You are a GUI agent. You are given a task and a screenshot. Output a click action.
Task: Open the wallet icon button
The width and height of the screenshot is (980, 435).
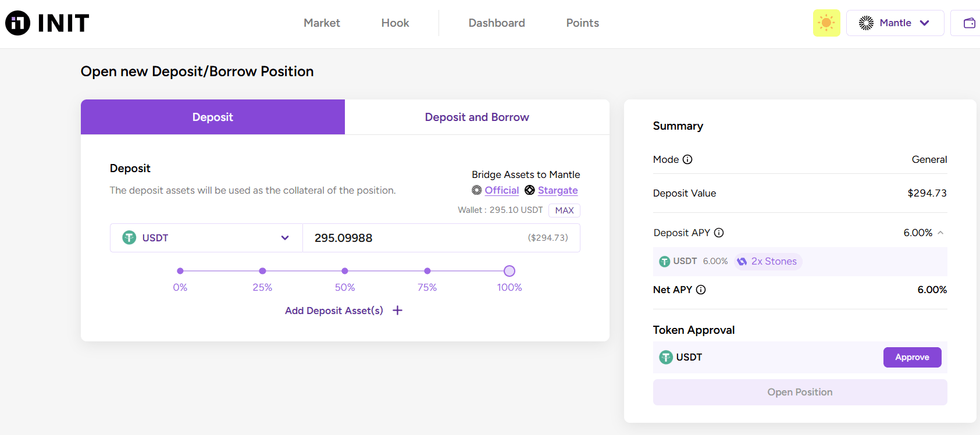click(x=969, y=23)
